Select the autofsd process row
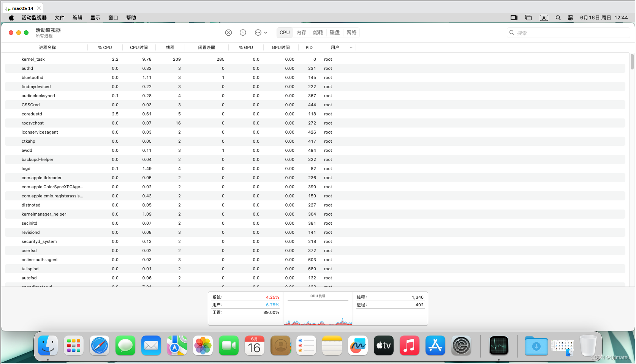636x364 pixels. [x=315, y=278]
